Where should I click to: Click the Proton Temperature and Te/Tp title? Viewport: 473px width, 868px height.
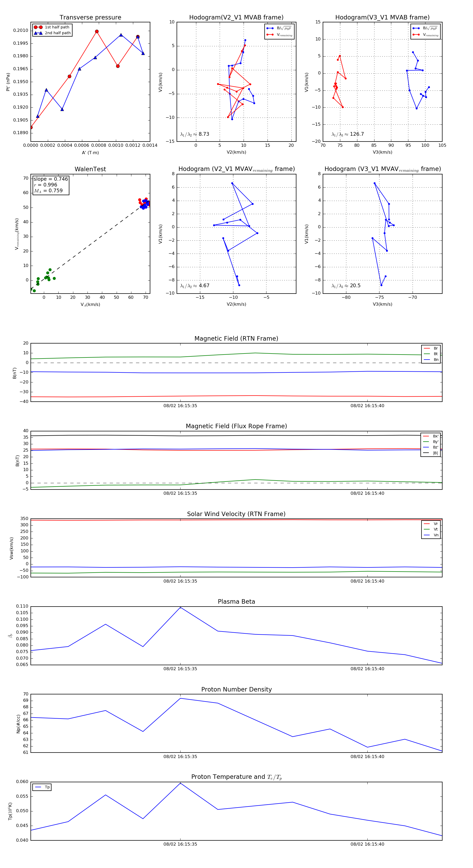[x=236, y=777]
